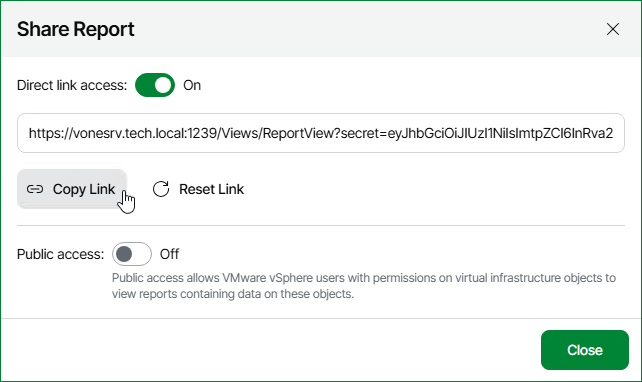Image resolution: width=642 pixels, height=382 pixels.
Task: Click the "Off" status label
Action: tap(170, 254)
